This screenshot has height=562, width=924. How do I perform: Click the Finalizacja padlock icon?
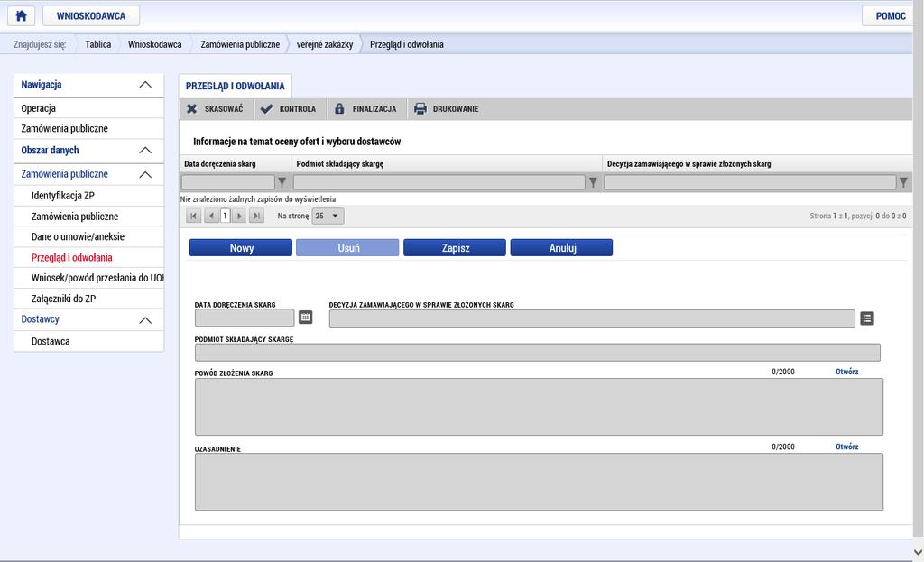[x=339, y=109]
